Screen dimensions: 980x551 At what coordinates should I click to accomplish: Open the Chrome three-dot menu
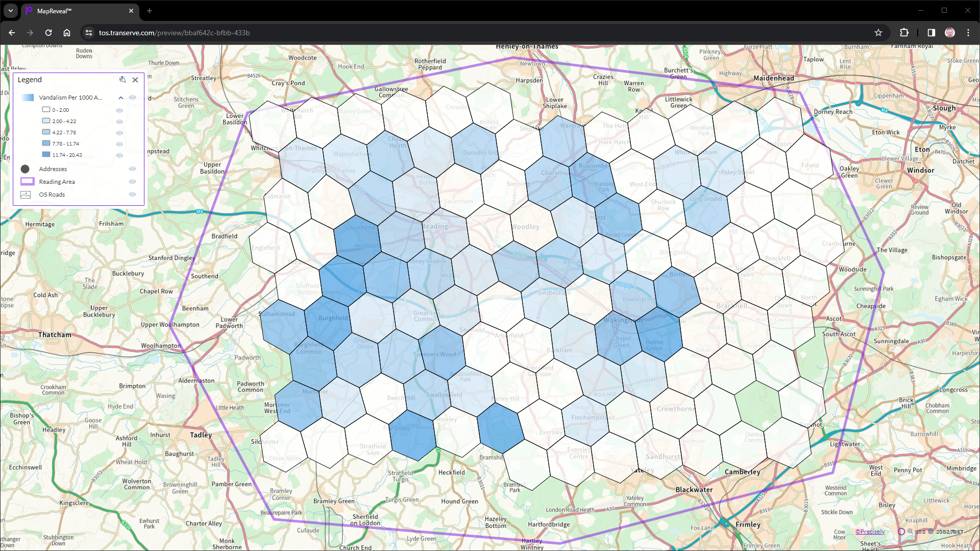[968, 33]
